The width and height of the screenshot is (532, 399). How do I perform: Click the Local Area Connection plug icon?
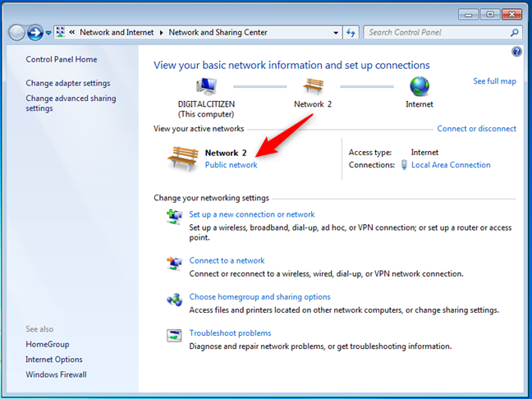(x=404, y=165)
